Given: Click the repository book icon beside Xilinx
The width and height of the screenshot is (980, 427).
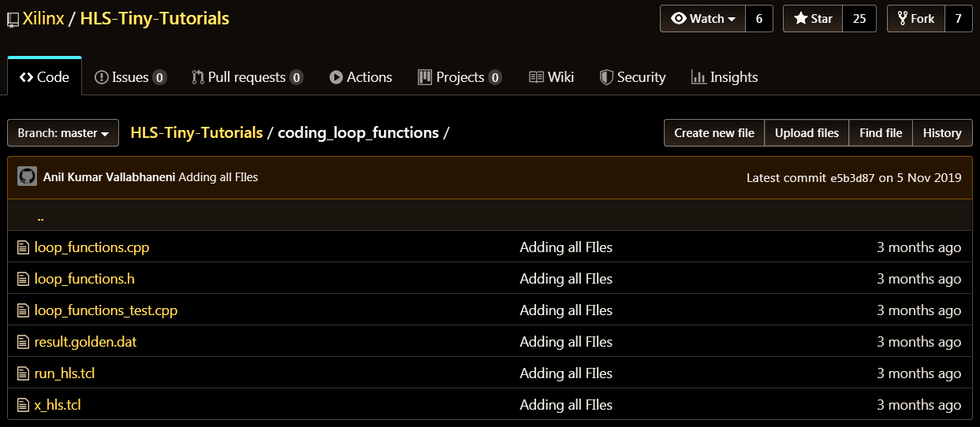Looking at the screenshot, I should [13, 20].
